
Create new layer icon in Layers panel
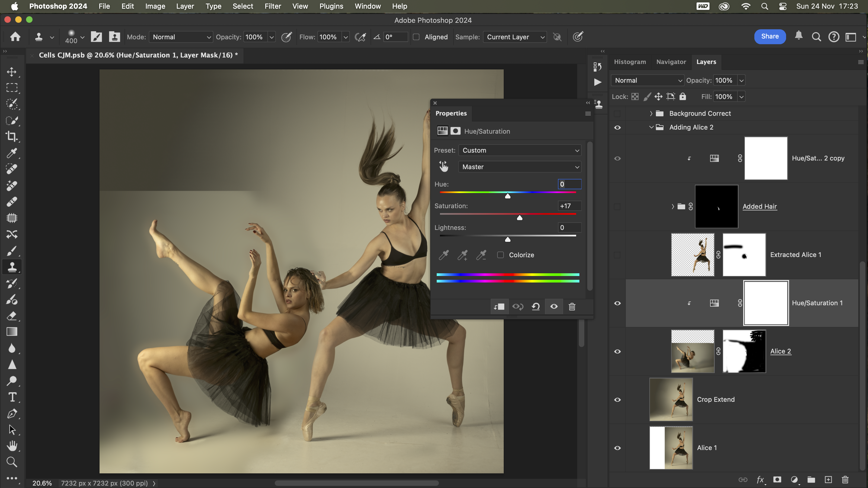(828, 480)
